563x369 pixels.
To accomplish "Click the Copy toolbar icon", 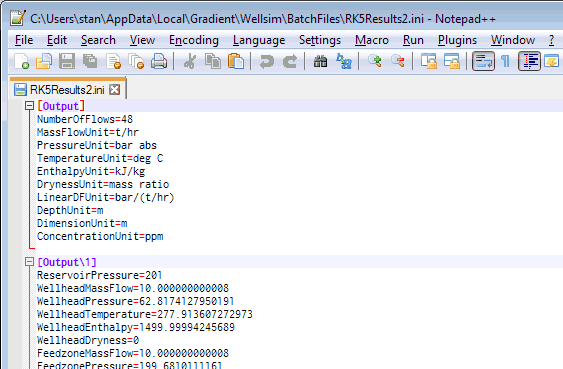I will click(213, 61).
